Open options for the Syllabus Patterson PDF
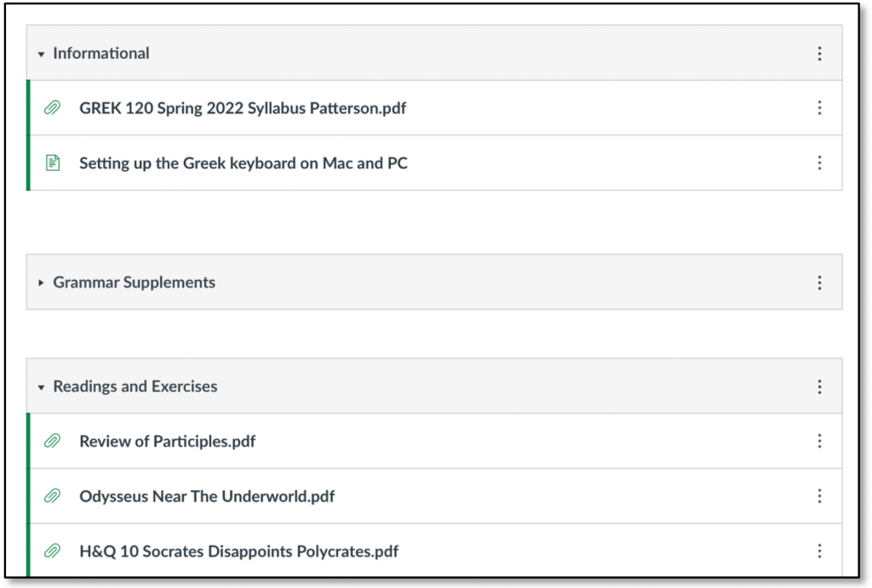This screenshot has width=872, height=588. (x=819, y=108)
